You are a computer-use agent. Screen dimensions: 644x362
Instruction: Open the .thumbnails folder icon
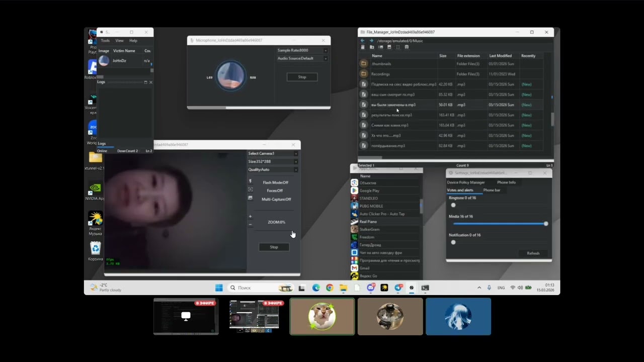click(363, 64)
